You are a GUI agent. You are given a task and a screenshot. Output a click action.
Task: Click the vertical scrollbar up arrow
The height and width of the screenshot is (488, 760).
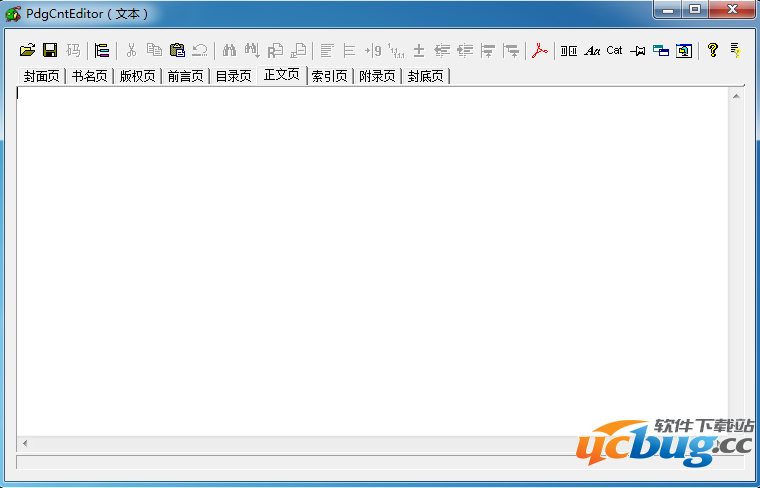(x=736, y=97)
